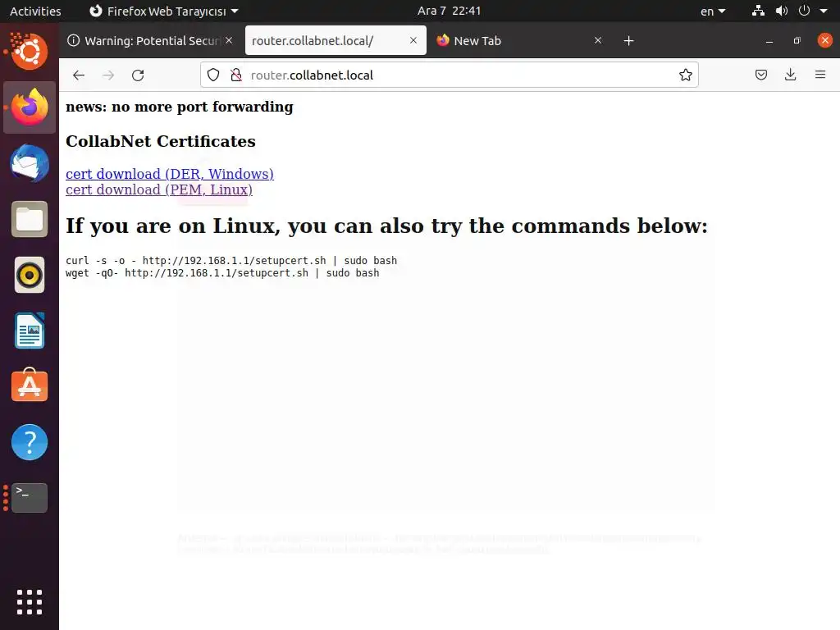This screenshot has height=630, width=840.
Task: Restore the Firefox window size
Action: 797,41
